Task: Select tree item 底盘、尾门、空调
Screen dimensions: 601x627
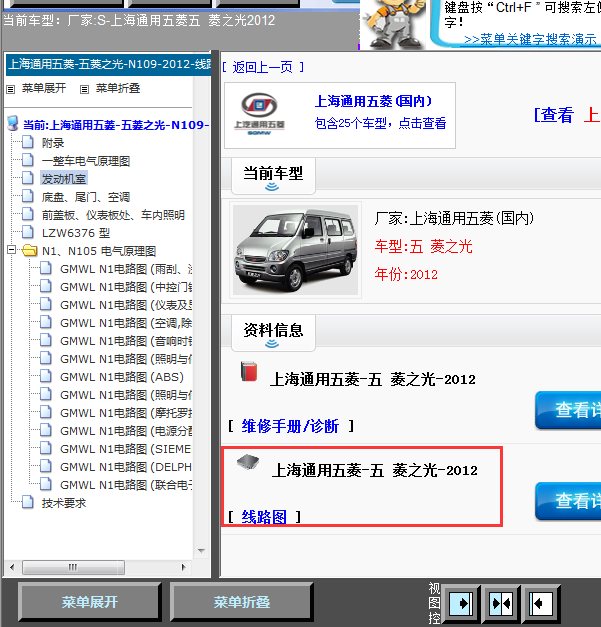Action: [x=86, y=197]
